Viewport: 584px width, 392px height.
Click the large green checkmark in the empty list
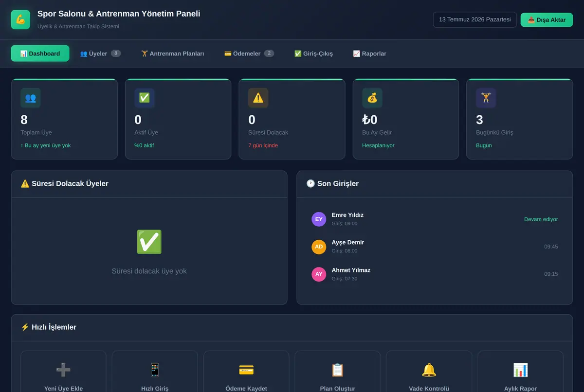tap(149, 242)
